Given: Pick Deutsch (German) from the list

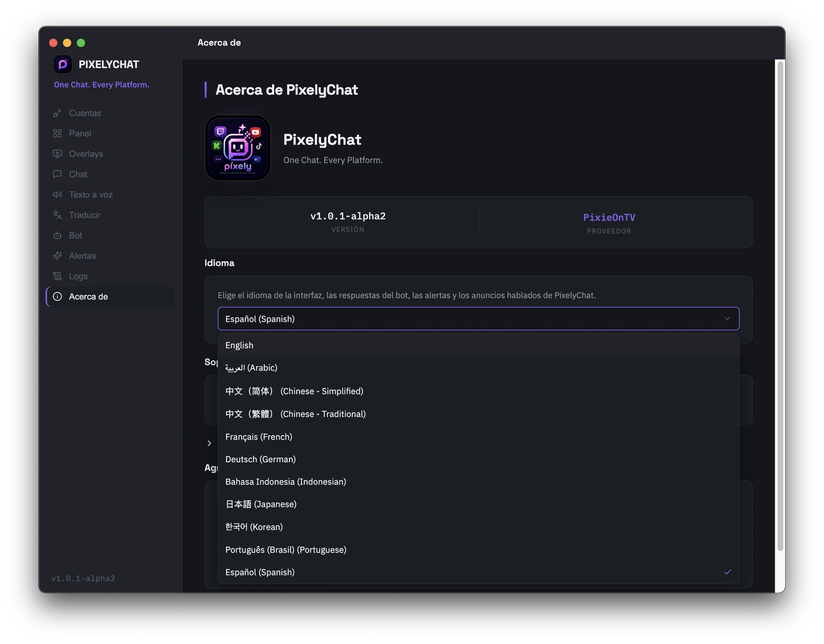Looking at the screenshot, I should coord(478,459).
